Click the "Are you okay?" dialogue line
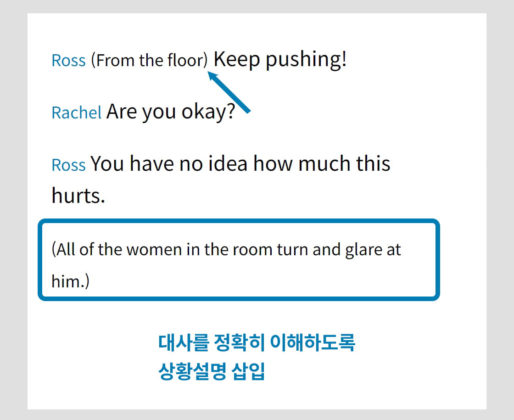514x420 pixels. pos(171,112)
